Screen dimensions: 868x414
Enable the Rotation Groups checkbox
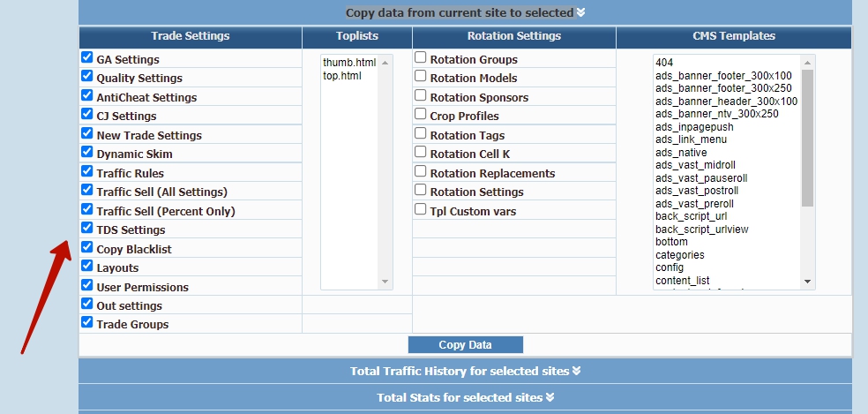point(421,57)
